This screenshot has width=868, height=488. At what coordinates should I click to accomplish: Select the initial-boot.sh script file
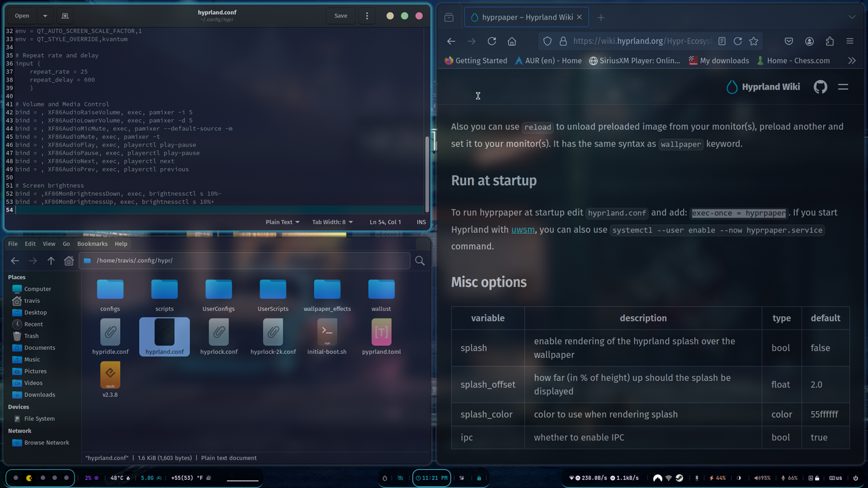point(327,337)
